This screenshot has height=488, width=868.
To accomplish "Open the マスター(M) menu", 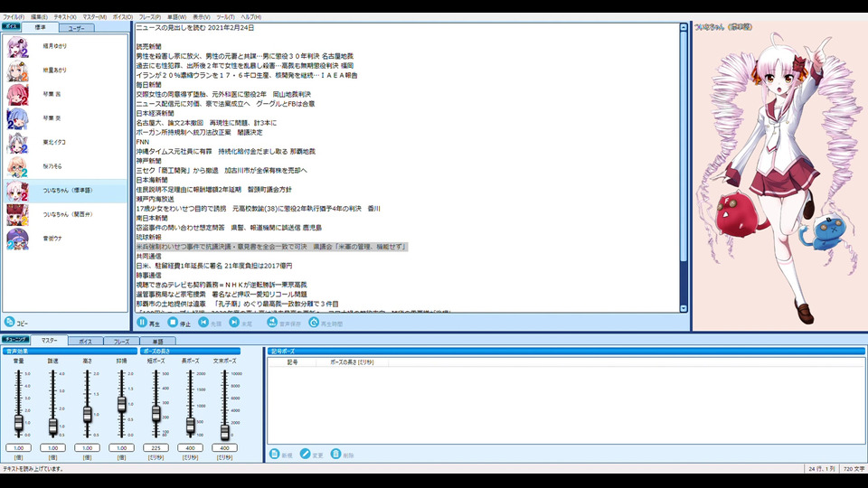I will [x=95, y=17].
